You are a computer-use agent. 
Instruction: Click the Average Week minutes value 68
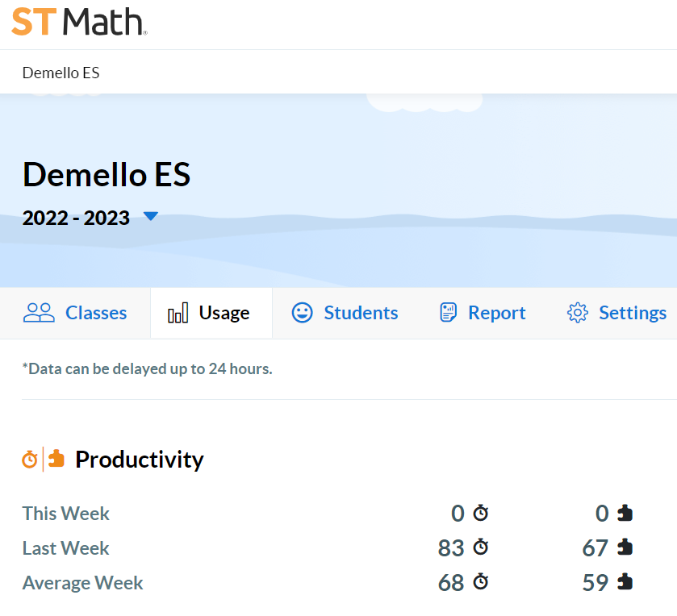tap(451, 583)
